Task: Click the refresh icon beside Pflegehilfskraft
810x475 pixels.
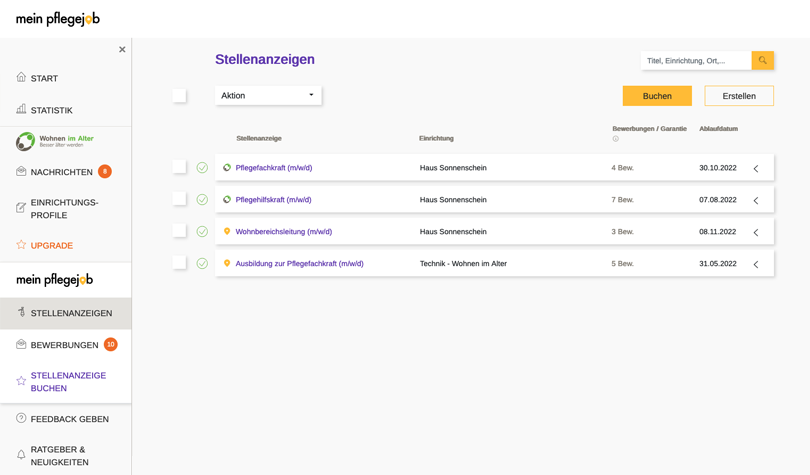Action: tap(227, 200)
